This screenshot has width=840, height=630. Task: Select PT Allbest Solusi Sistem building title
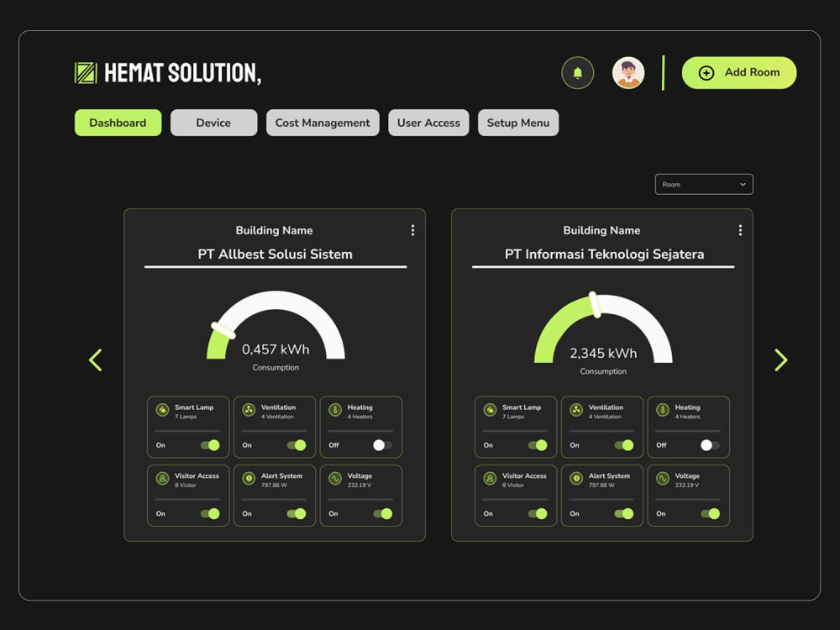[276, 254]
